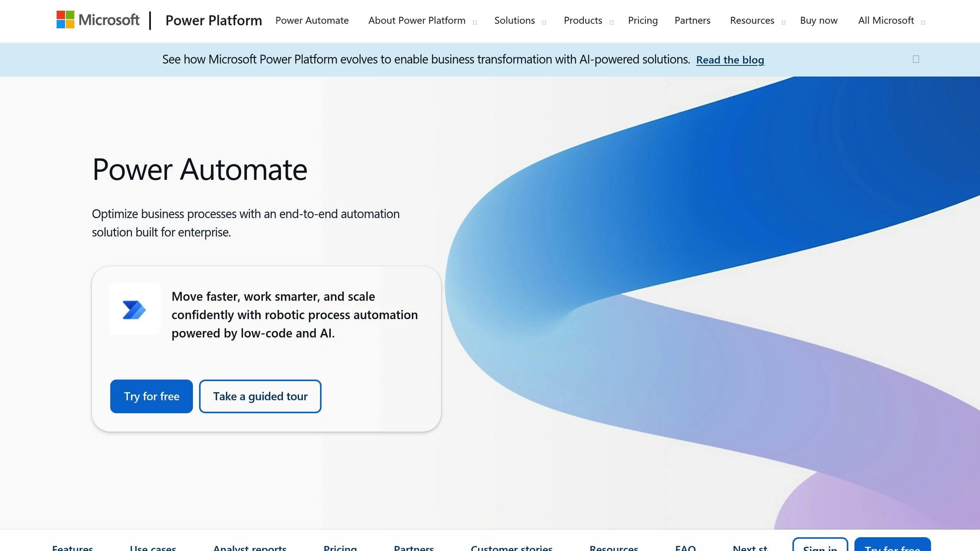Take a guided tour

pyautogui.click(x=260, y=396)
